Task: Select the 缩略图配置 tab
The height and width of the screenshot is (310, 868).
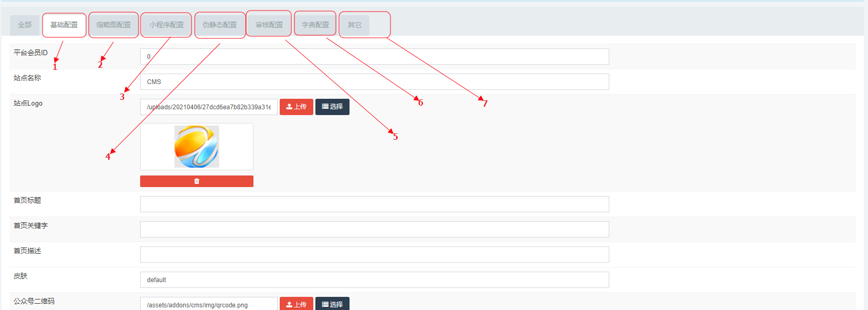Action: [113, 25]
